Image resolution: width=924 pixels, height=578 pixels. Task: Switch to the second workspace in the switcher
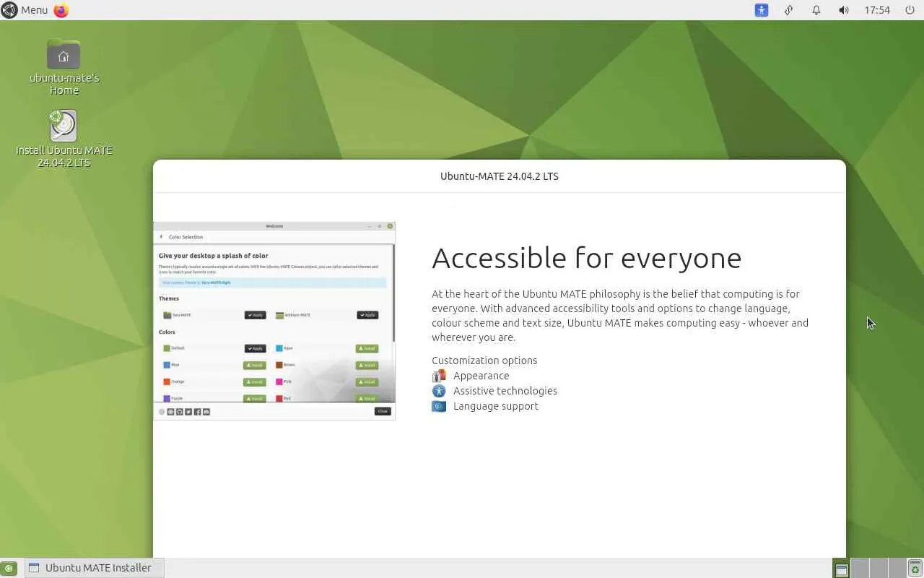click(x=860, y=569)
